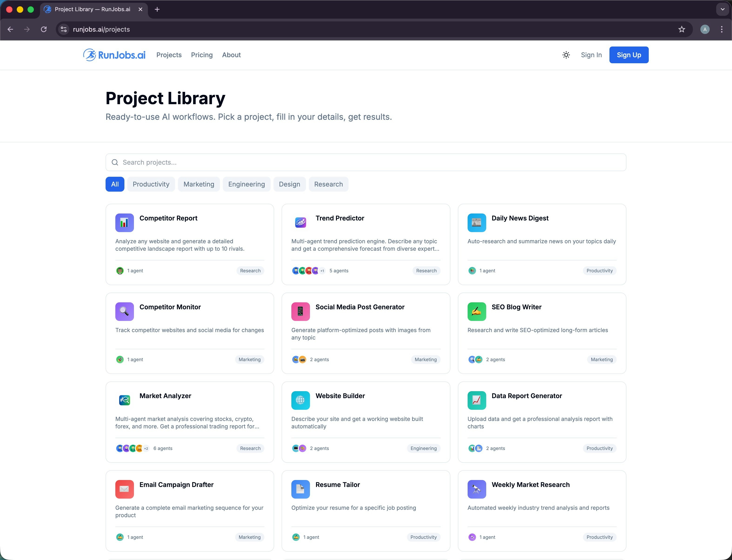Click the Competitor Monitor magnifier icon
This screenshot has height=560, width=732.
(x=124, y=311)
